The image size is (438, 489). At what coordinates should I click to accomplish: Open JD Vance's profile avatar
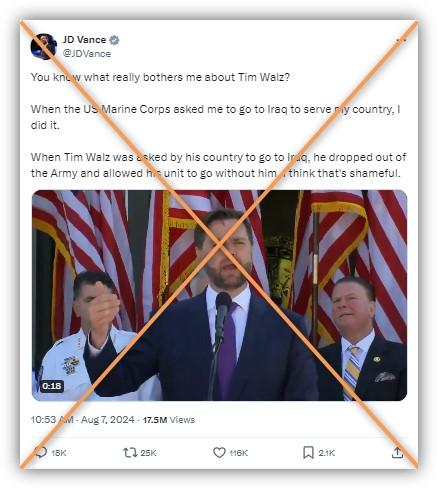(44, 47)
